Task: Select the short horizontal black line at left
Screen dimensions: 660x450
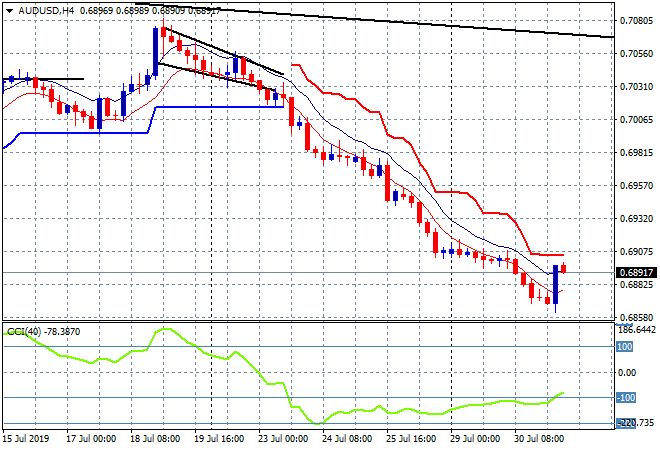Action: pos(60,78)
